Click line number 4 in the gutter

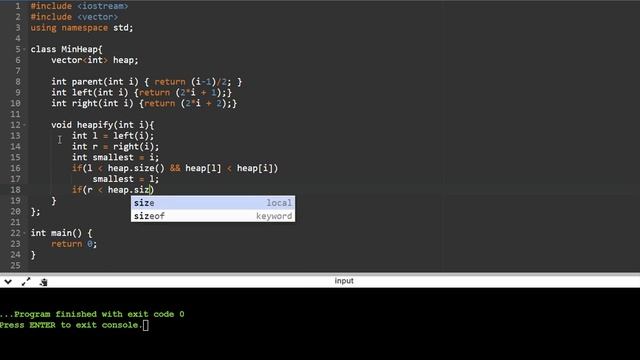[x=18, y=38]
